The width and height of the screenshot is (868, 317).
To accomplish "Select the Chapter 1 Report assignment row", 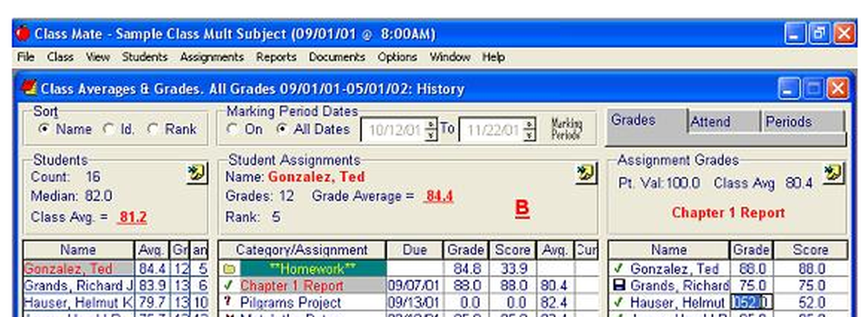I will coord(312,286).
